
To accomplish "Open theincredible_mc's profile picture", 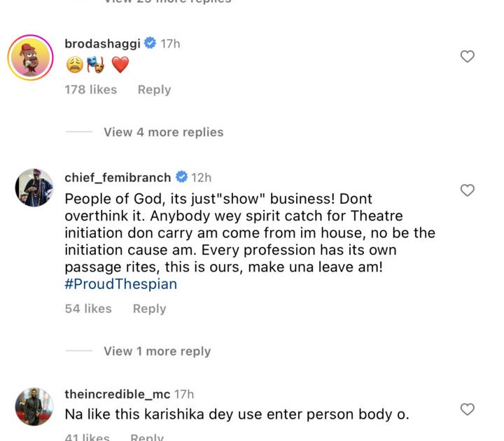I will (34, 406).
